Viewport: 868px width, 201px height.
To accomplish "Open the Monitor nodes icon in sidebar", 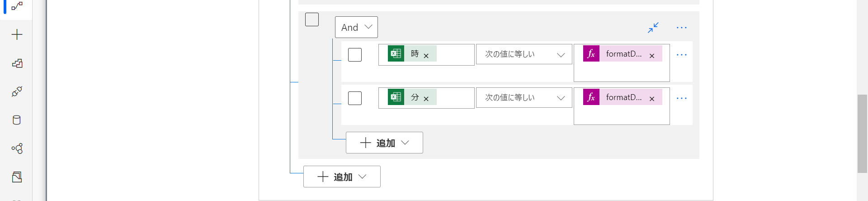I will 17,148.
